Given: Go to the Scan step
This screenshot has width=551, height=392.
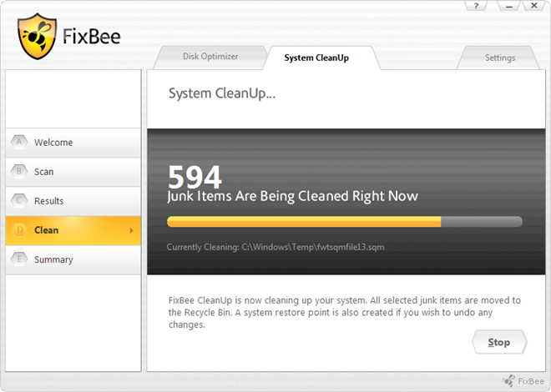Looking at the screenshot, I should (73, 172).
